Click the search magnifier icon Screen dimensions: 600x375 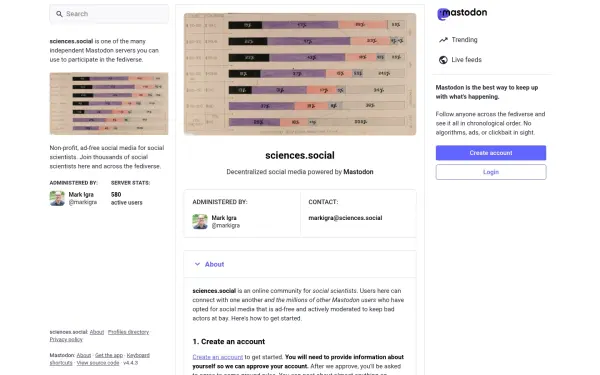pyautogui.click(x=59, y=14)
